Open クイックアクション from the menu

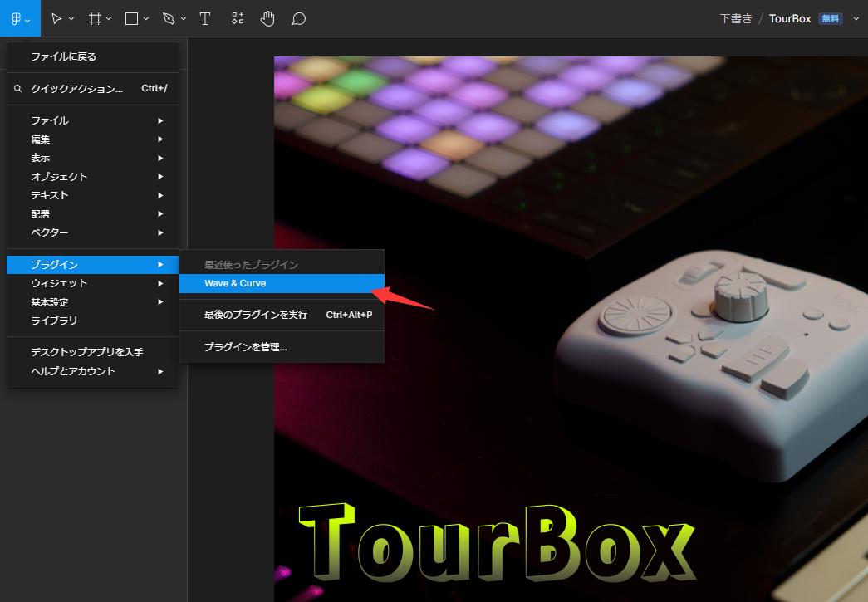point(92,89)
